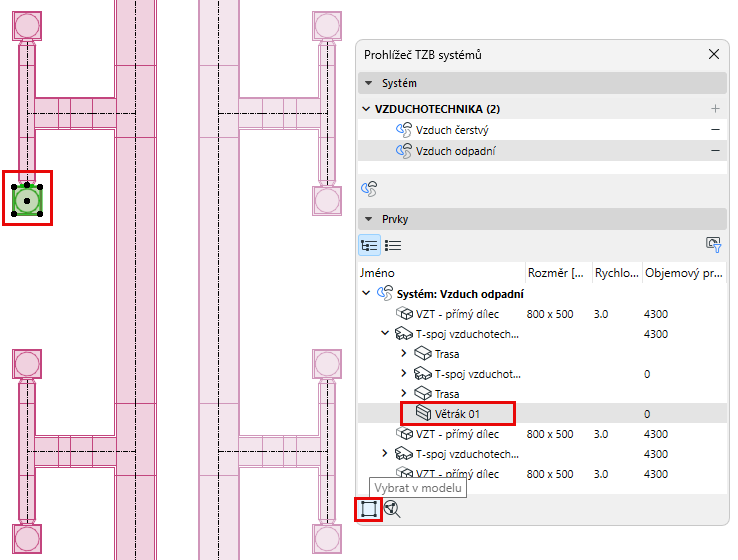Select the Systém: Vzduch odpadní row
This screenshot has height=560, width=738.
[542, 294]
